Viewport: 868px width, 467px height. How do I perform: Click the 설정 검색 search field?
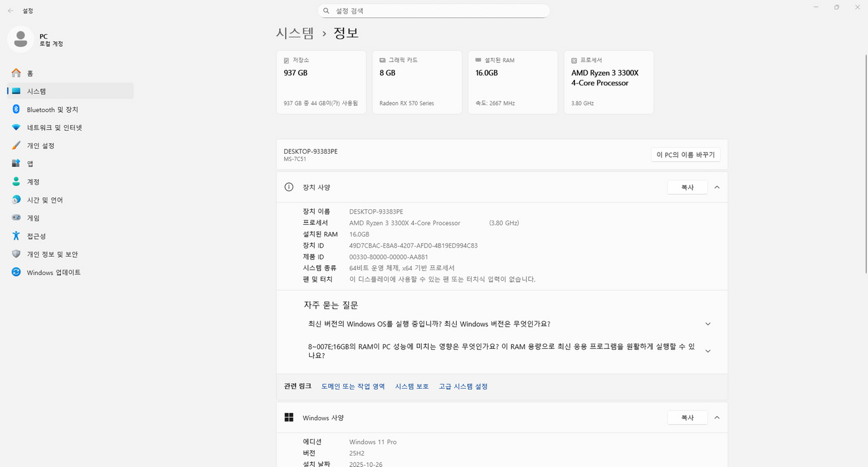434,11
